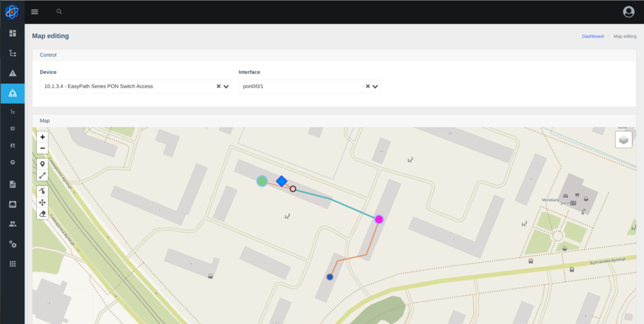Screen dimensions: 644x324
Task: Expand the Device dropdown
Action: [x=227, y=86]
